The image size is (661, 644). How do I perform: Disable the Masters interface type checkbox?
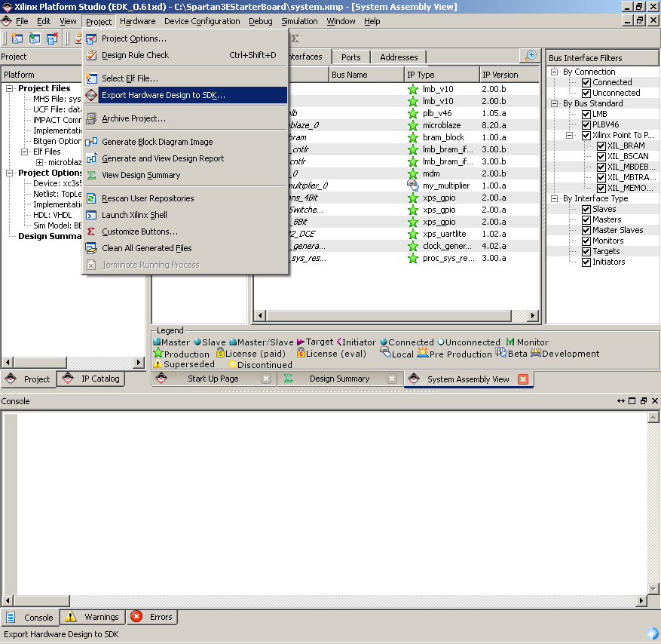(586, 219)
